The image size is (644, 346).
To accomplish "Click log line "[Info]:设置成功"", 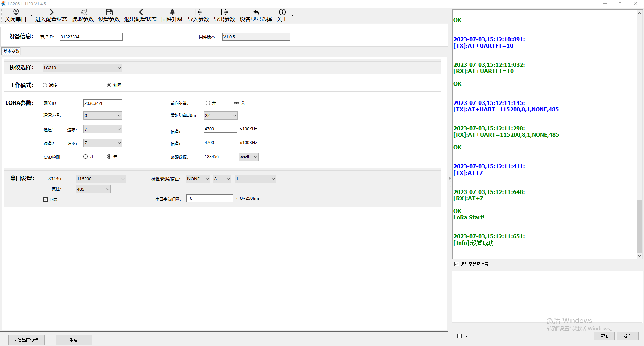I will (474, 243).
